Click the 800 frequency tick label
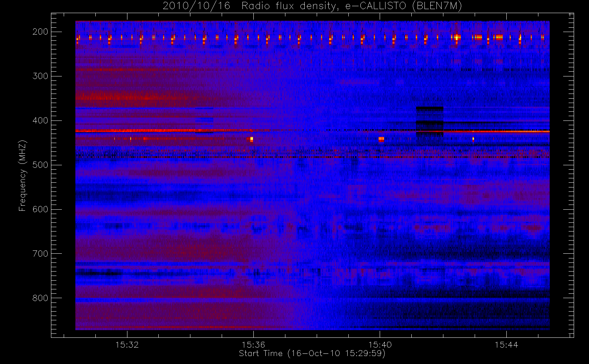Screen dimensions: 589x364 [40, 298]
